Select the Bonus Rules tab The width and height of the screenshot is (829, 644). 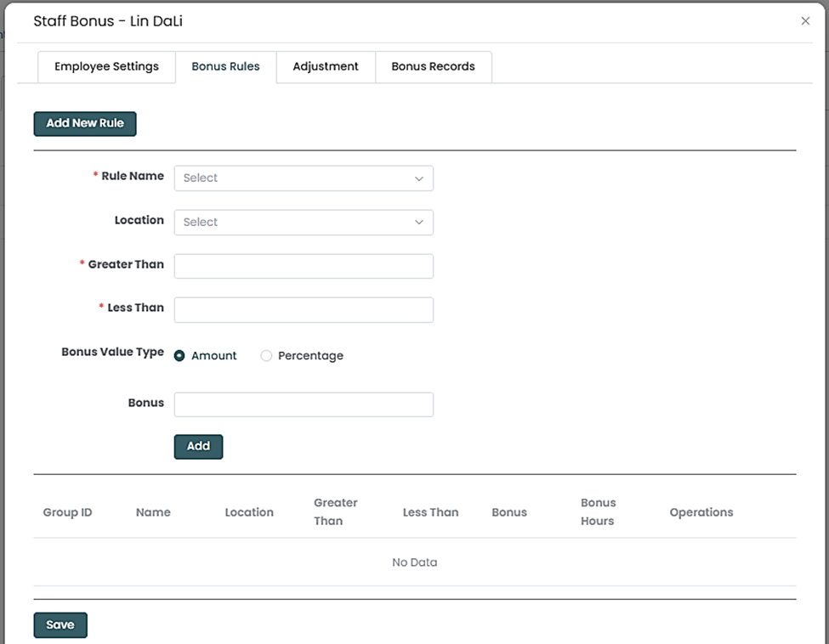click(x=225, y=66)
